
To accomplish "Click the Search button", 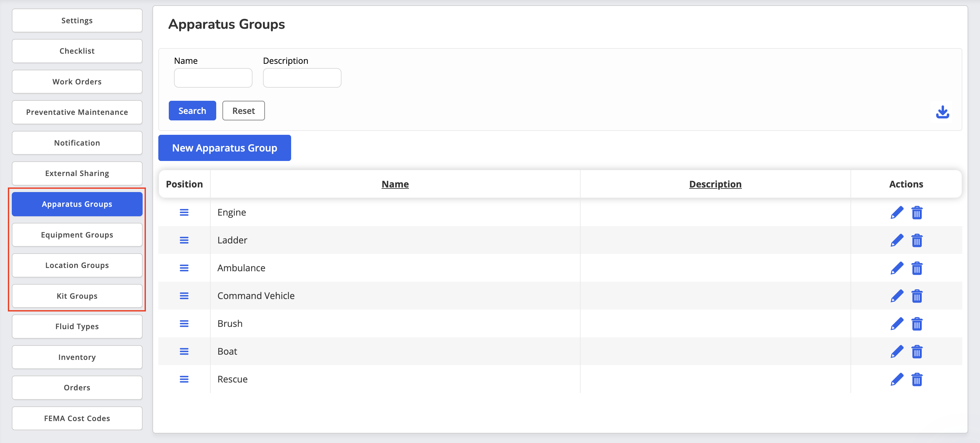I will pyautogui.click(x=192, y=111).
